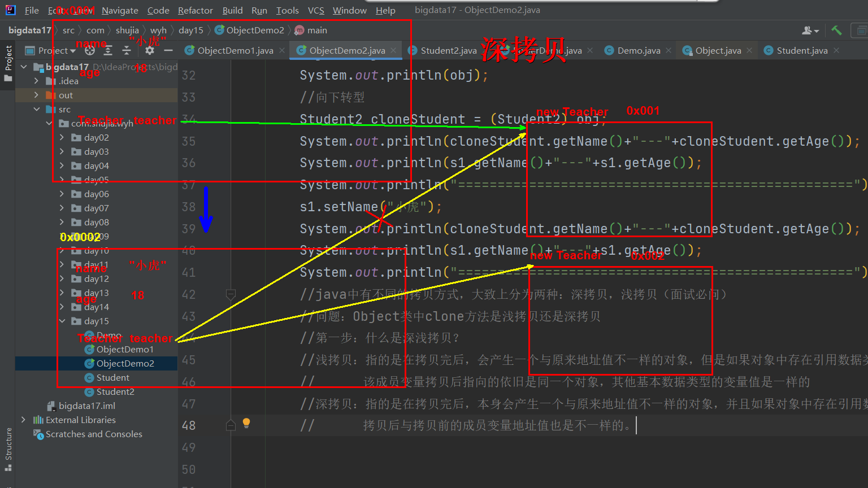Expand the day03 package chevron

62,151
